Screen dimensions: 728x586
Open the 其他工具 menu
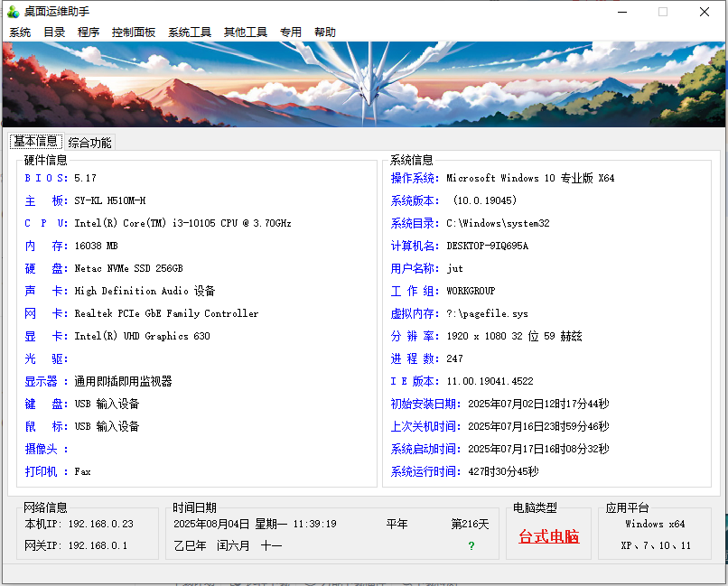click(x=246, y=33)
